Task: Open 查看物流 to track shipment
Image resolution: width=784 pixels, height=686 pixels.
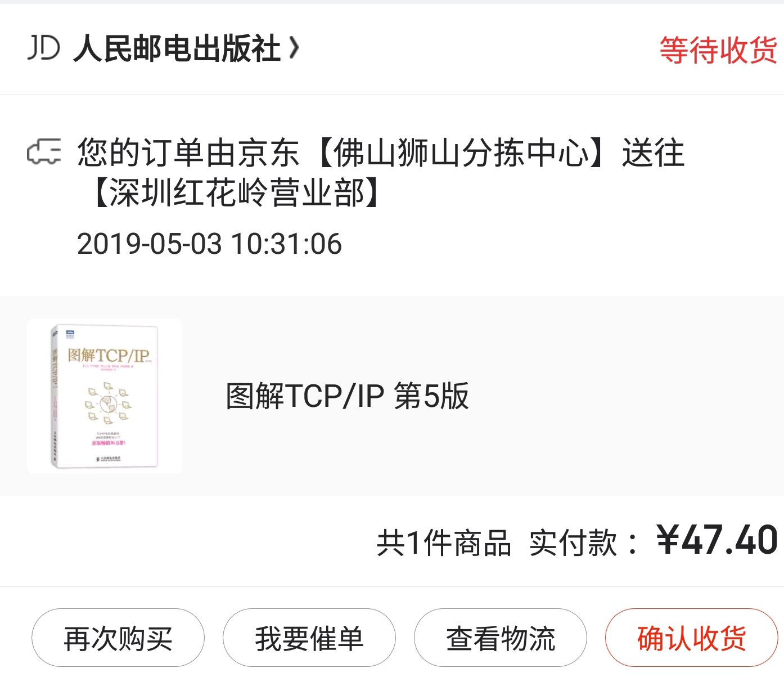Action: (501, 638)
